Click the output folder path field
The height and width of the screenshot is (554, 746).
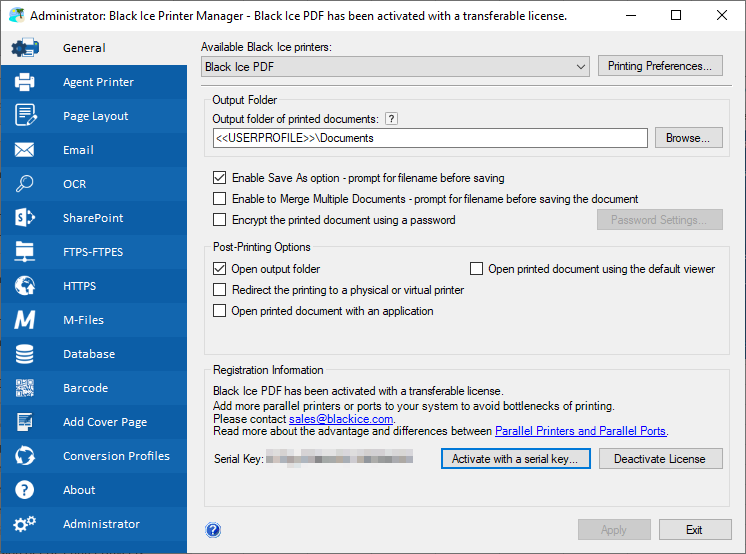pyautogui.click(x=430, y=138)
